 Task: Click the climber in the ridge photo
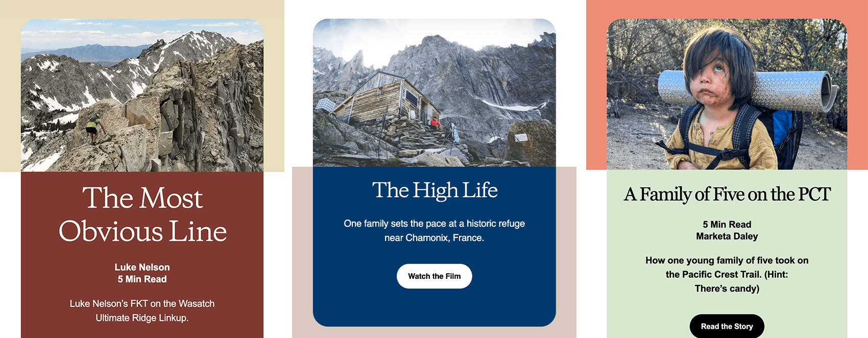(92, 129)
